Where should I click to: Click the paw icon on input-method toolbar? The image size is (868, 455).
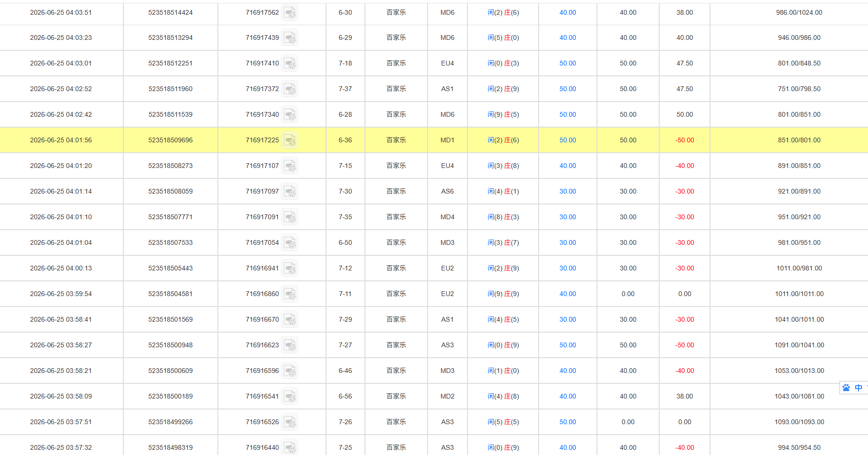(846, 388)
